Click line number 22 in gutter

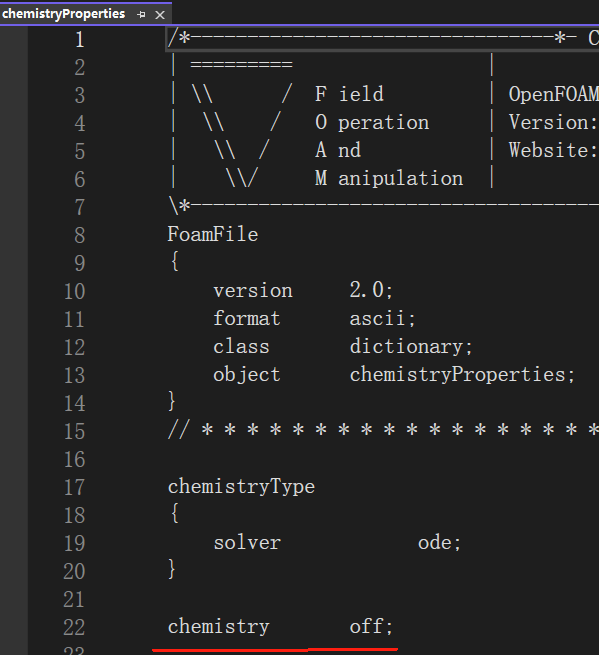pyautogui.click(x=74, y=627)
